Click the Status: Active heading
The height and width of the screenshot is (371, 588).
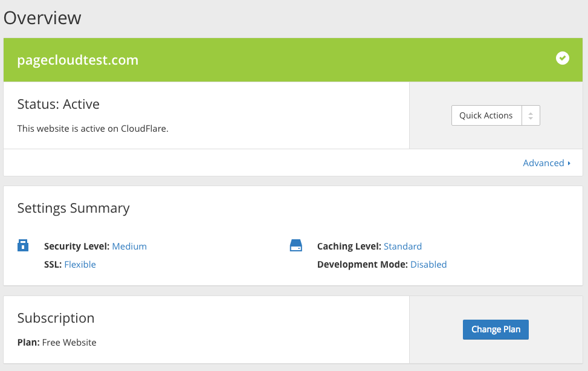point(59,104)
